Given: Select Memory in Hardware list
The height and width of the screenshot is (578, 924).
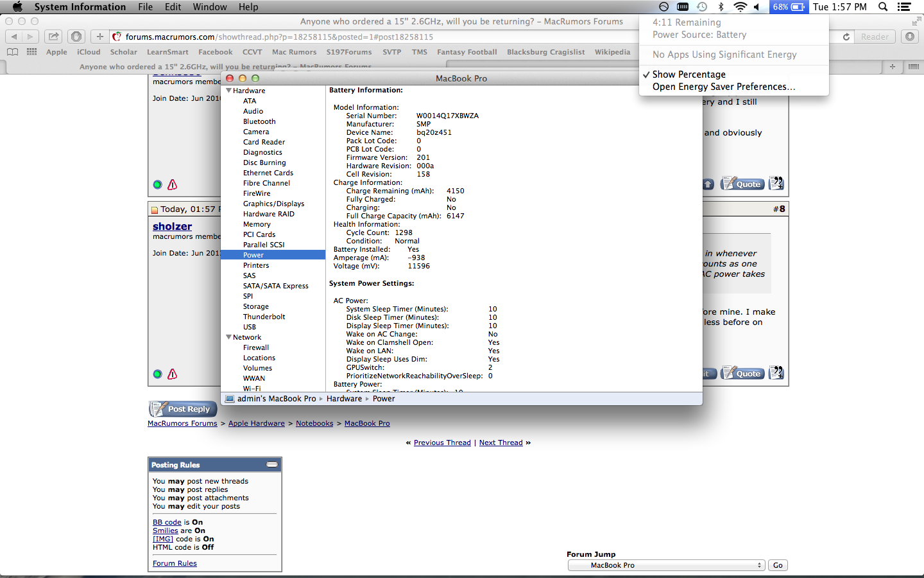Looking at the screenshot, I should pyautogui.click(x=257, y=224).
